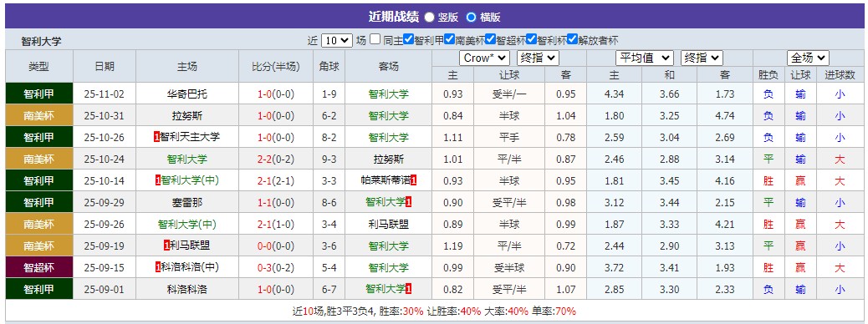Open away team 利马联盟 on 25-09-26

[x=389, y=225]
